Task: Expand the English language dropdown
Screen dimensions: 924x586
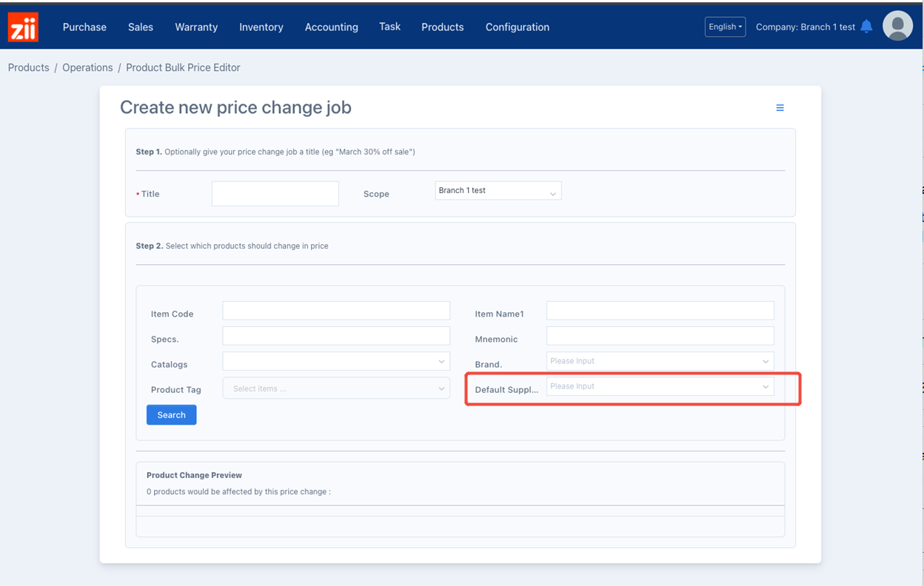Action: (x=725, y=27)
